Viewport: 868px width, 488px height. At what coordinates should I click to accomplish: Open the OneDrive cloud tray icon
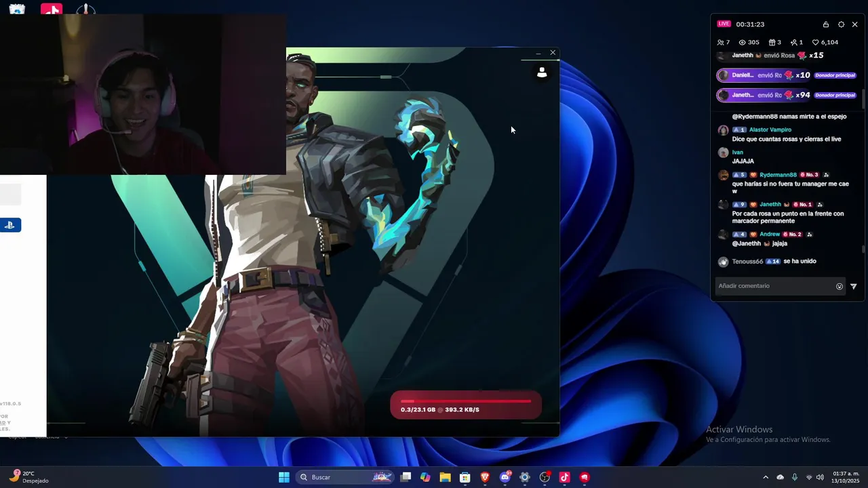pos(780,477)
